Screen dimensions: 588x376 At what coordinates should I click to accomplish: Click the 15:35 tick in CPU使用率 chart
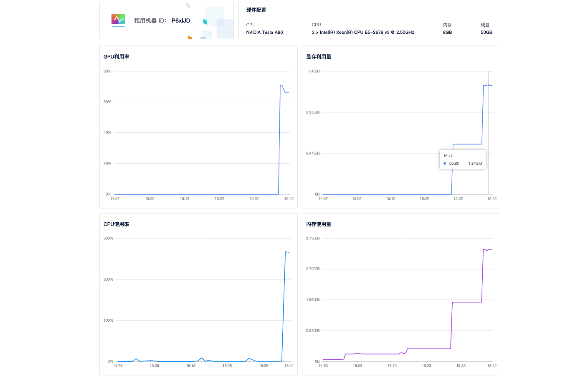(x=264, y=366)
